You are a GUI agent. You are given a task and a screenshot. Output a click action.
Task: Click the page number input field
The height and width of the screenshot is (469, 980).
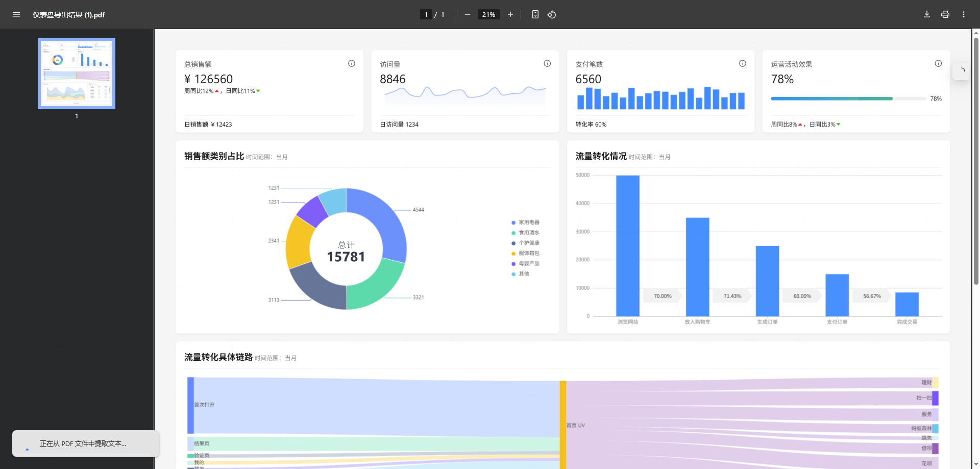(x=426, y=14)
